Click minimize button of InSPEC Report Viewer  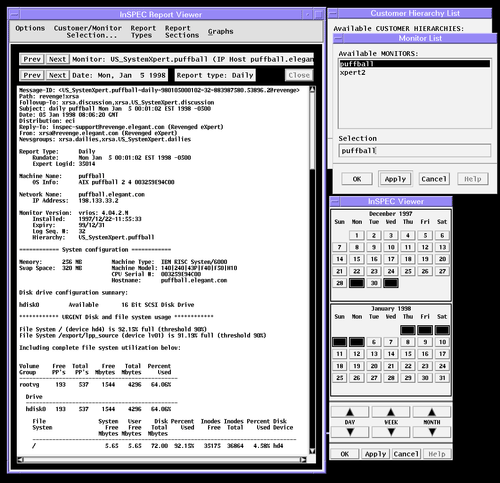307,15
